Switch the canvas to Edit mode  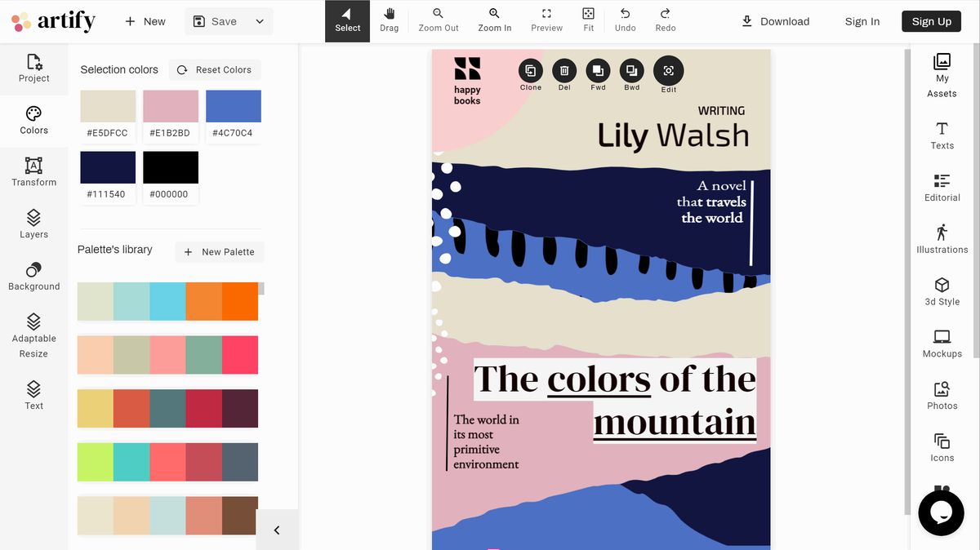[668, 72]
